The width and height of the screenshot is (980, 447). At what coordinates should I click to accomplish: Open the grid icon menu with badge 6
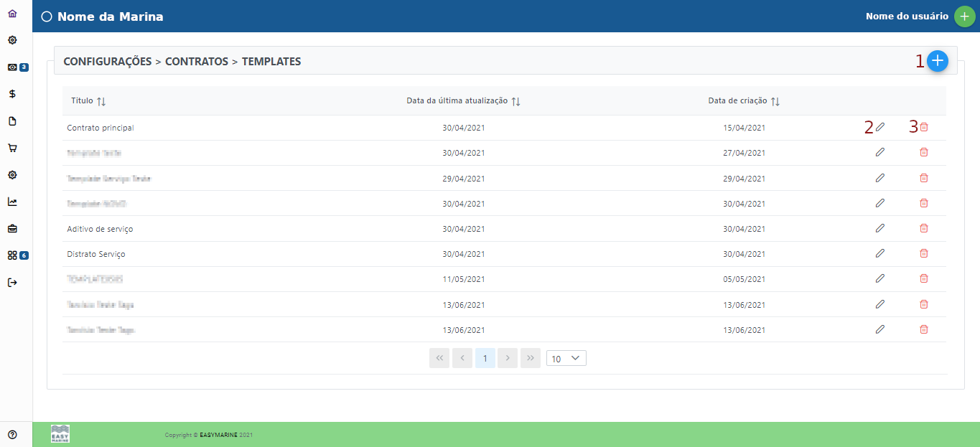coord(12,255)
